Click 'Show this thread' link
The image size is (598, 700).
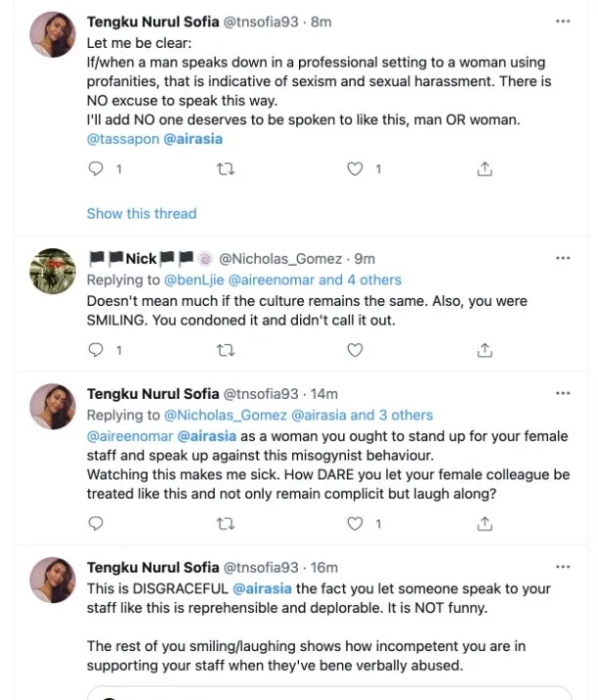pyautogui.click(x=142, y=213)
